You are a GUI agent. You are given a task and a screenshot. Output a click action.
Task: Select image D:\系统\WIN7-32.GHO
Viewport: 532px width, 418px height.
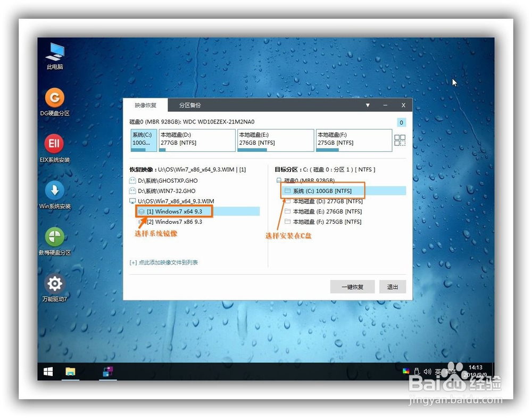162,191
